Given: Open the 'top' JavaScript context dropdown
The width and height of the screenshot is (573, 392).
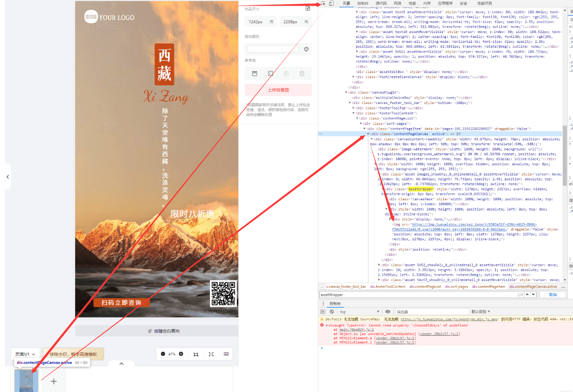Looking at the screenshot, I should pos(359,312).
